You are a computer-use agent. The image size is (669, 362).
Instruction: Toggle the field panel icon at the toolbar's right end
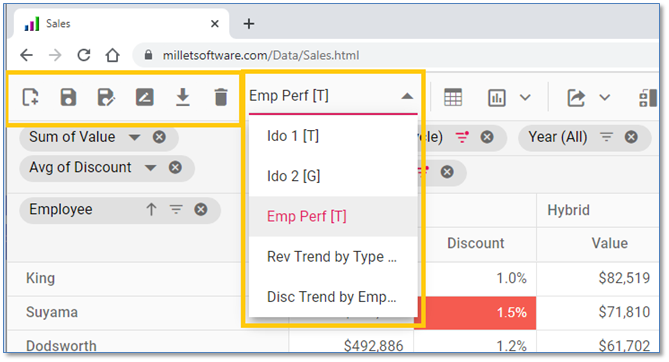point(648,98)
